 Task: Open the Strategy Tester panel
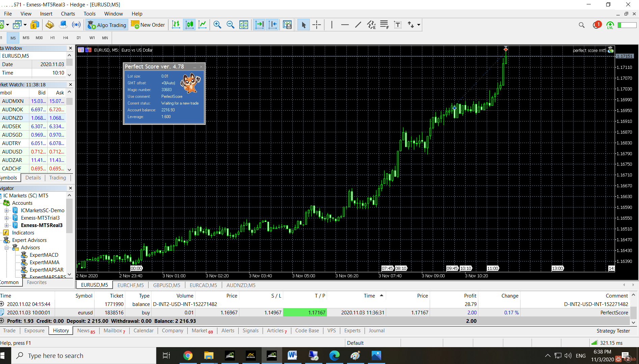point(613,331)
